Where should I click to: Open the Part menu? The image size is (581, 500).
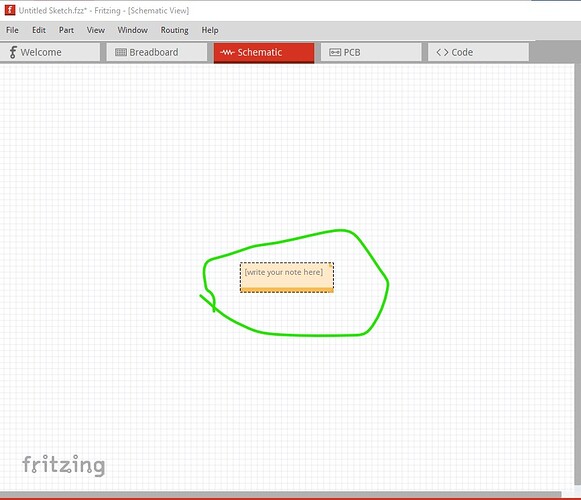tap(66, 30)
